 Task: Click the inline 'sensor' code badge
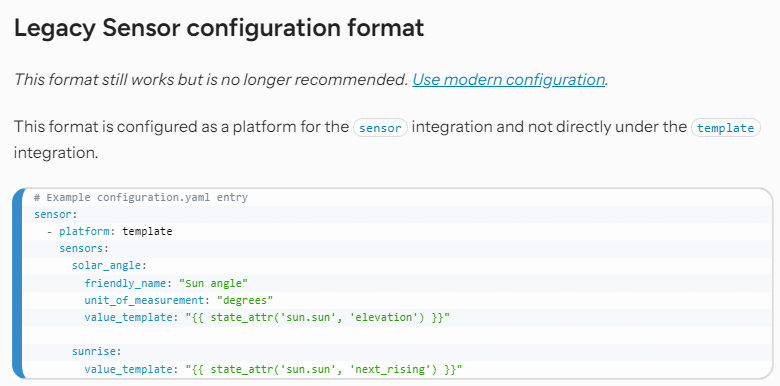tap(381, 128)
